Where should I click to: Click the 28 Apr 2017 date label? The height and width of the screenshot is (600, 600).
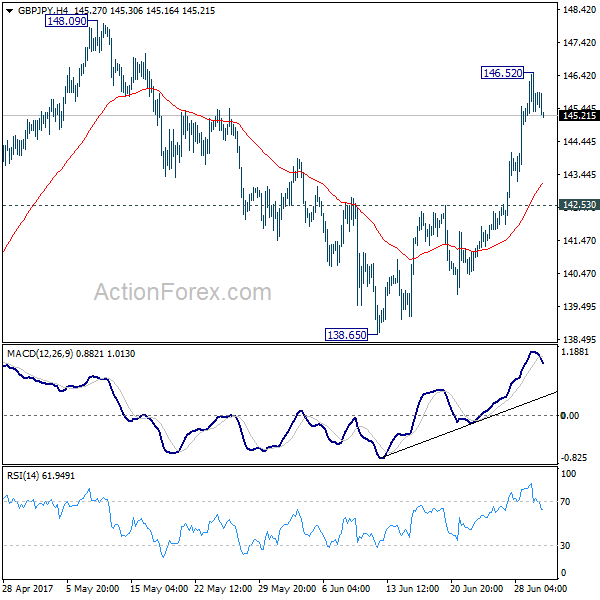[28, 588]
